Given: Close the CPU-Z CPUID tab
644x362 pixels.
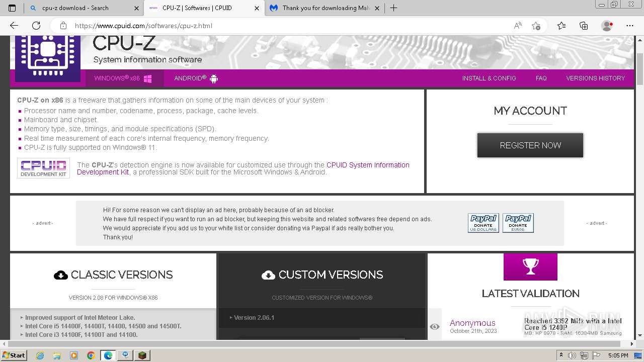Looking at the screenshot, I should pyautogui.click(x=257, y=8).
